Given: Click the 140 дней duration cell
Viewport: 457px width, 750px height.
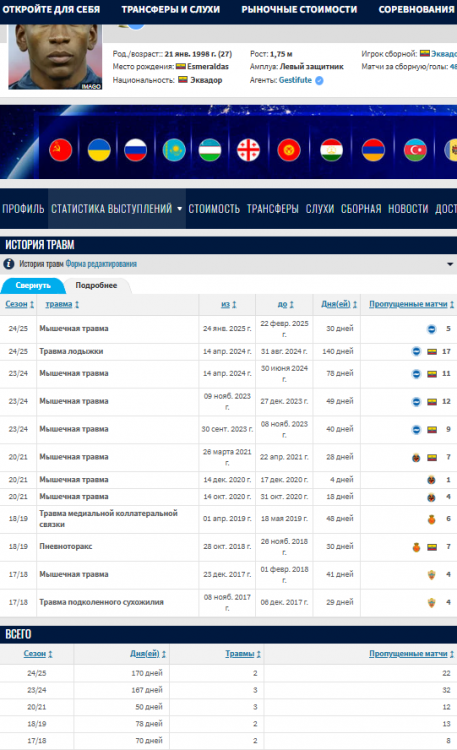Looking at the screenshot, I should point(337,352).
